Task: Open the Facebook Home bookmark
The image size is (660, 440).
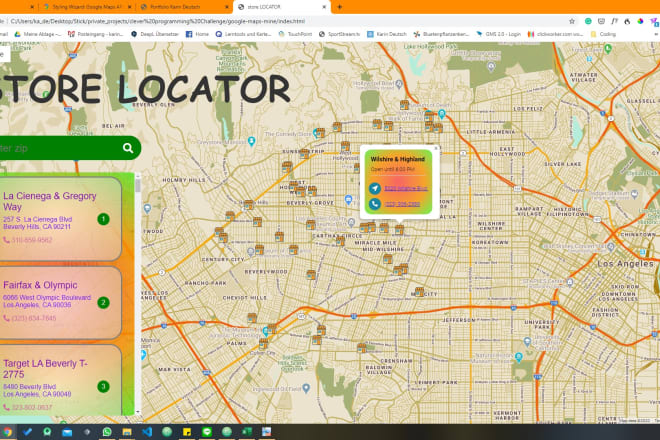Action: pos(197,34)
